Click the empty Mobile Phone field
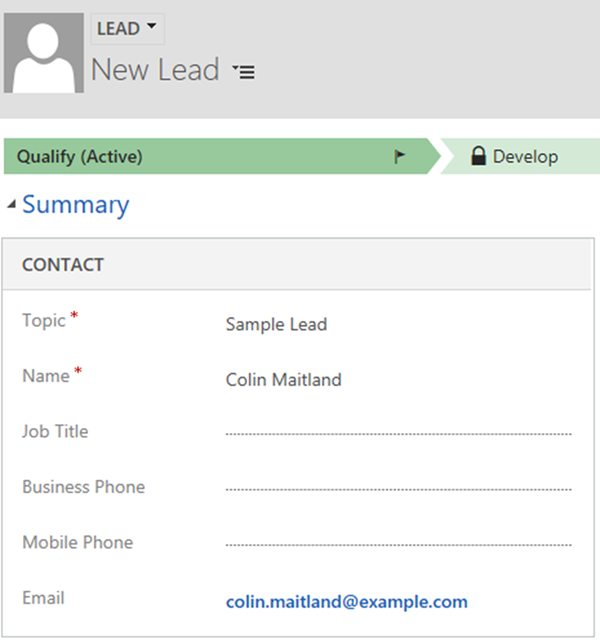 click(398, 544)
